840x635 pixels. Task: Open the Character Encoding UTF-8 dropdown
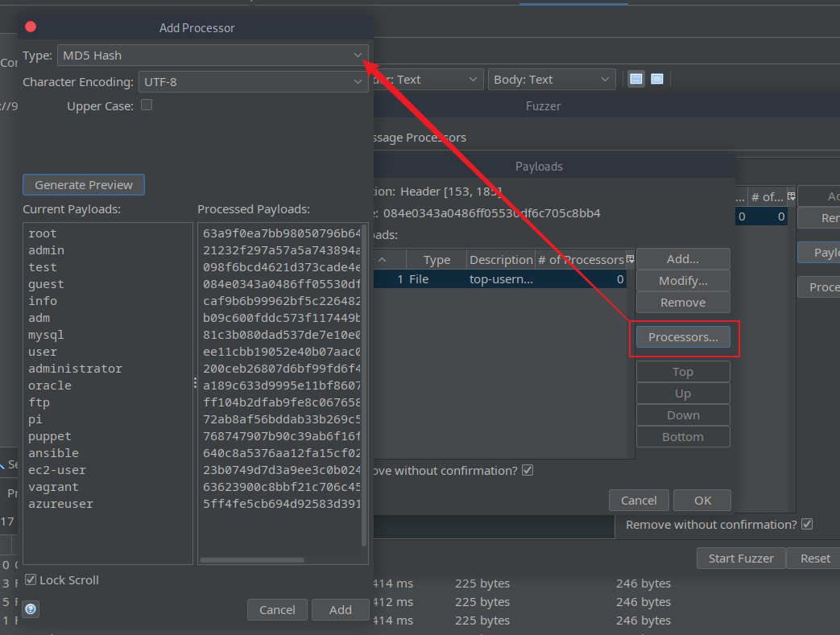(253, 82)
